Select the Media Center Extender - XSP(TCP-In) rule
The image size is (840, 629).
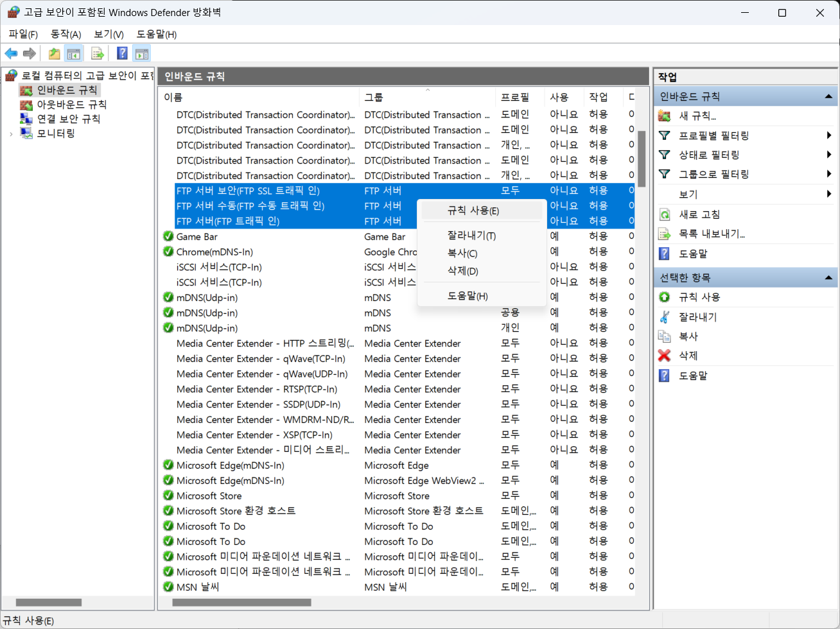click(254, 435)
